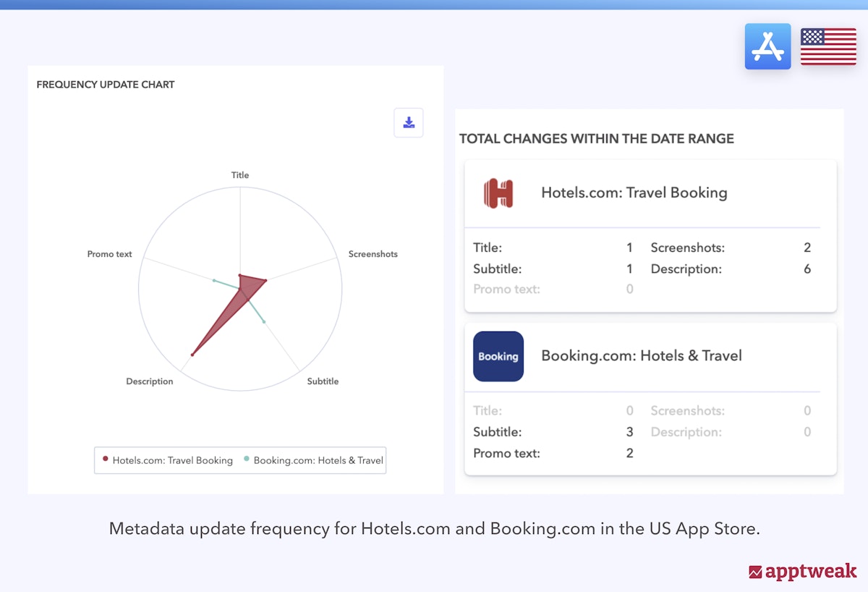Click the AppTweak logo
This screenshot has height=592, width=868.
[x=802, y=571]
